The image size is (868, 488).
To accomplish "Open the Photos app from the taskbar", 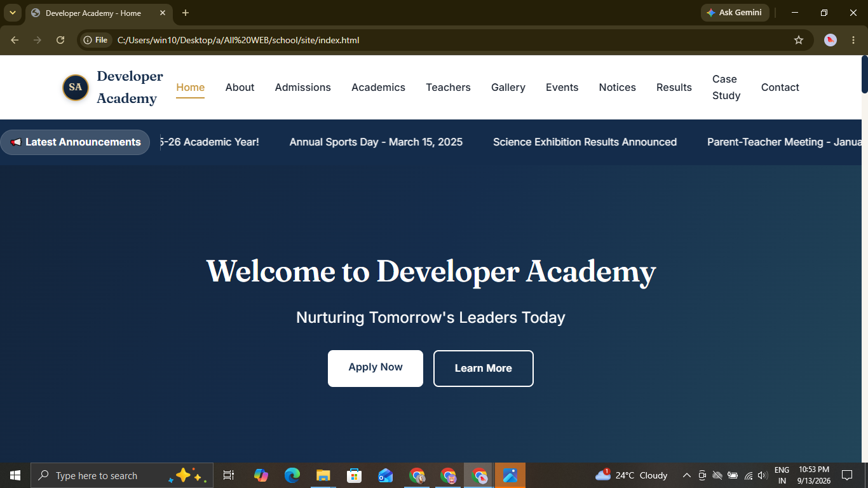I will coord(510,475).
